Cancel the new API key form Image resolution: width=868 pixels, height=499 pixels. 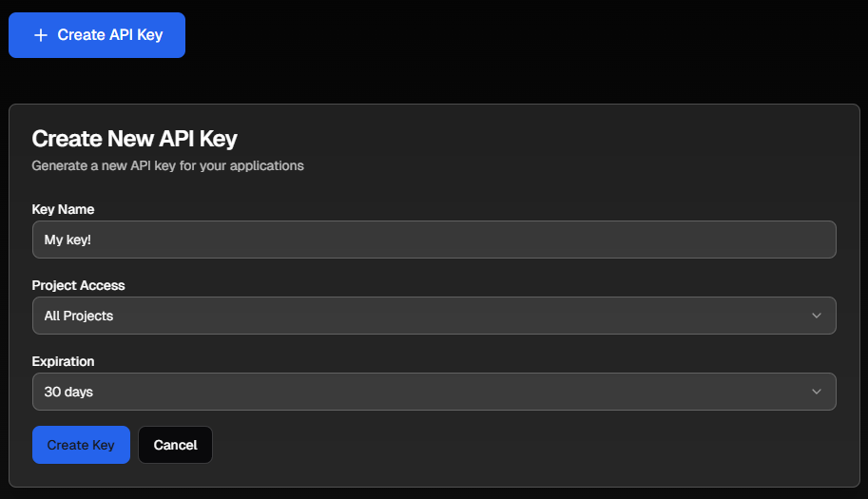pyautogui.click(x=175, y=445)
